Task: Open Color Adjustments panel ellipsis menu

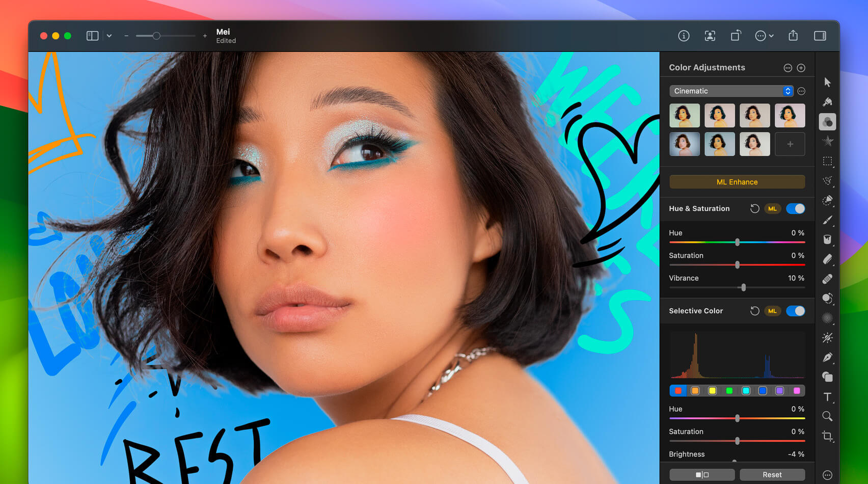Action: (x=788, y=68)
